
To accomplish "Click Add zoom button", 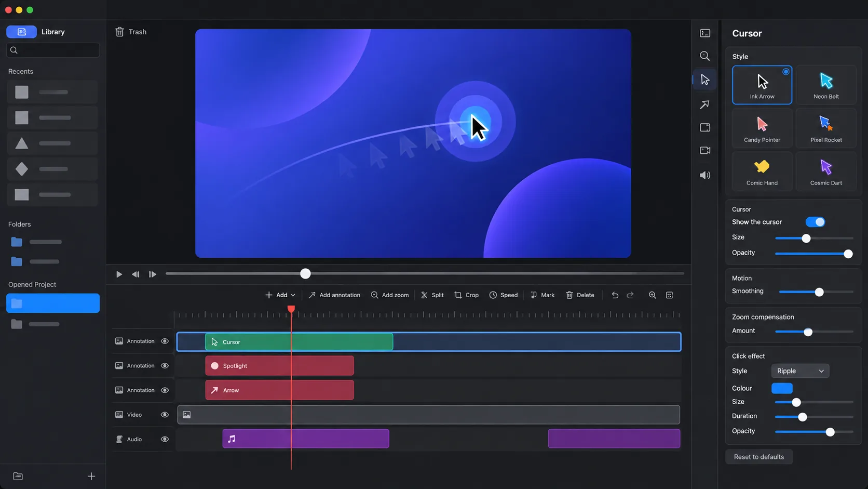I will tap(389, 295).
